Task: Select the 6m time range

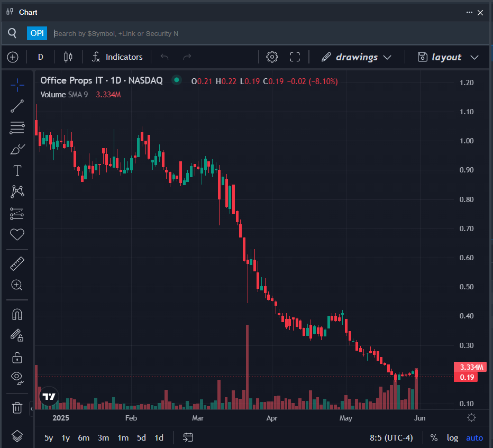Action: pos(84,437)
